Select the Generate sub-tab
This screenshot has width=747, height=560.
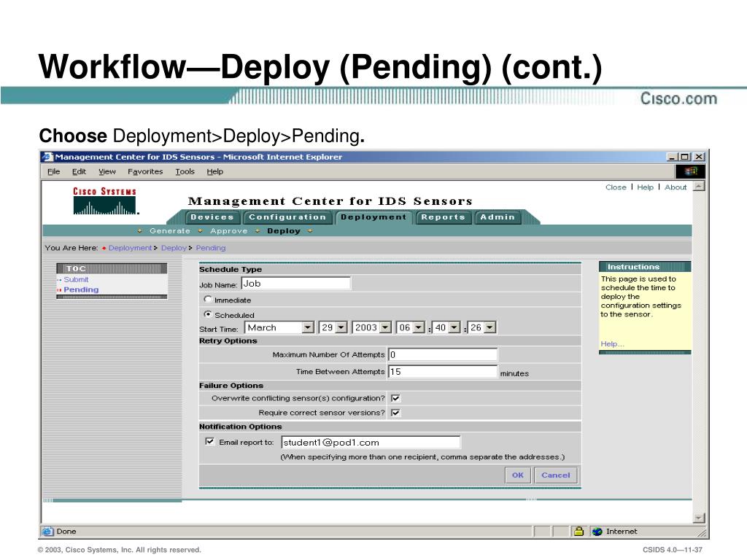169,231
